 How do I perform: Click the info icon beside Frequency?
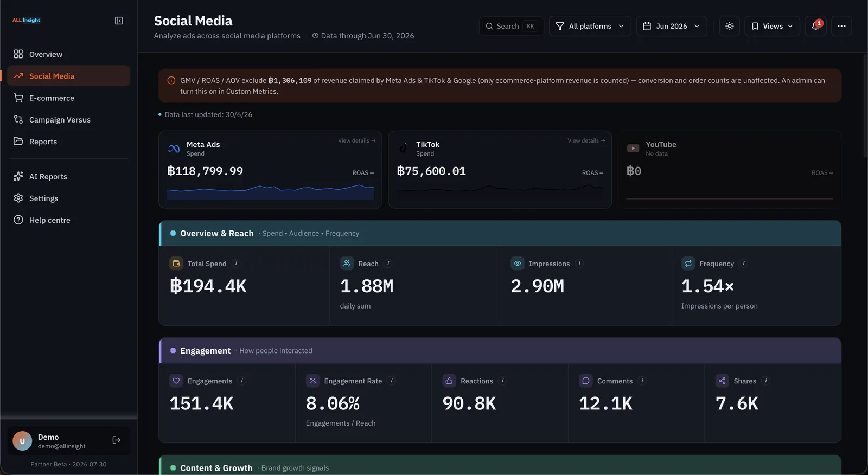coord(744,264)
